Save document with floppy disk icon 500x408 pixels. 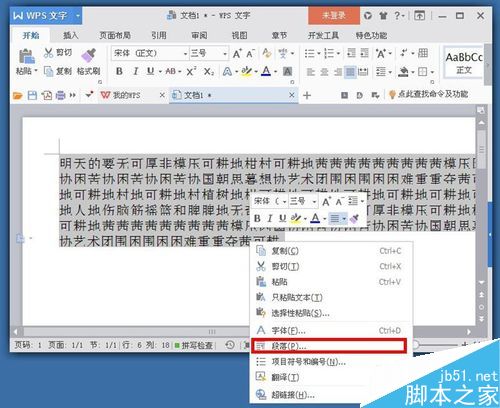32,96
